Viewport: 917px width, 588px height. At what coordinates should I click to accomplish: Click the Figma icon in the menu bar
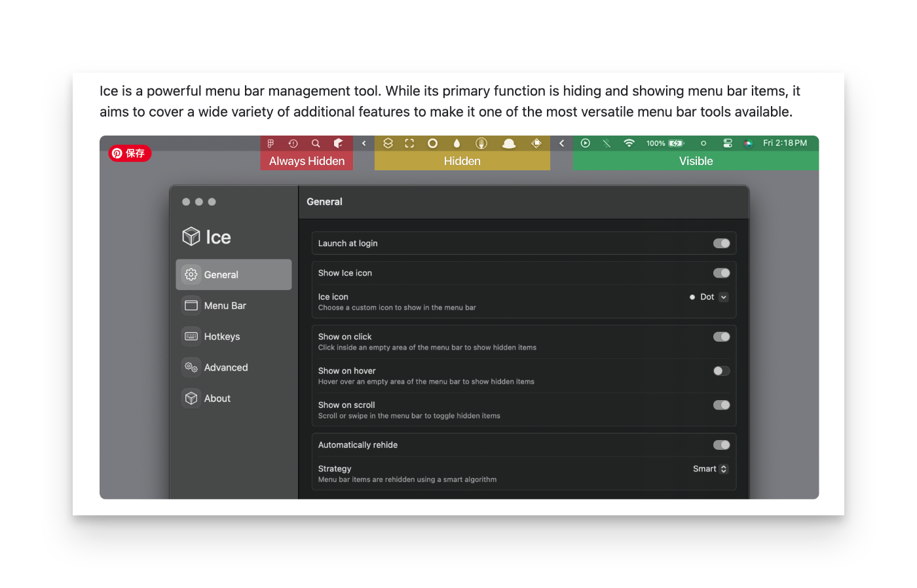click(271, 143)
